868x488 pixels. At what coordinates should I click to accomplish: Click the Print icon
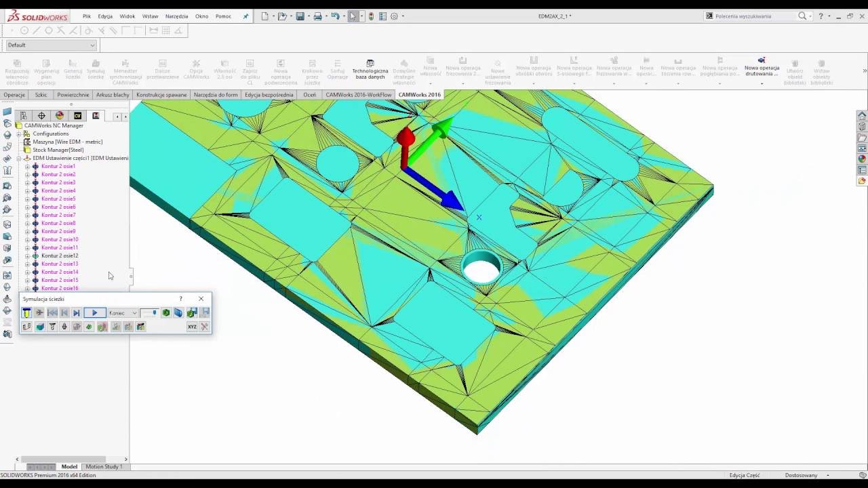(x=317, y=16)
